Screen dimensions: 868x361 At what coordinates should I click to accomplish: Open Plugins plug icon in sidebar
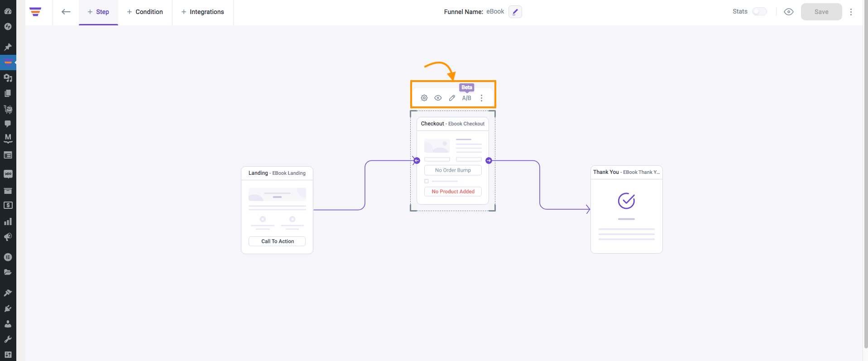click(8, 308)
